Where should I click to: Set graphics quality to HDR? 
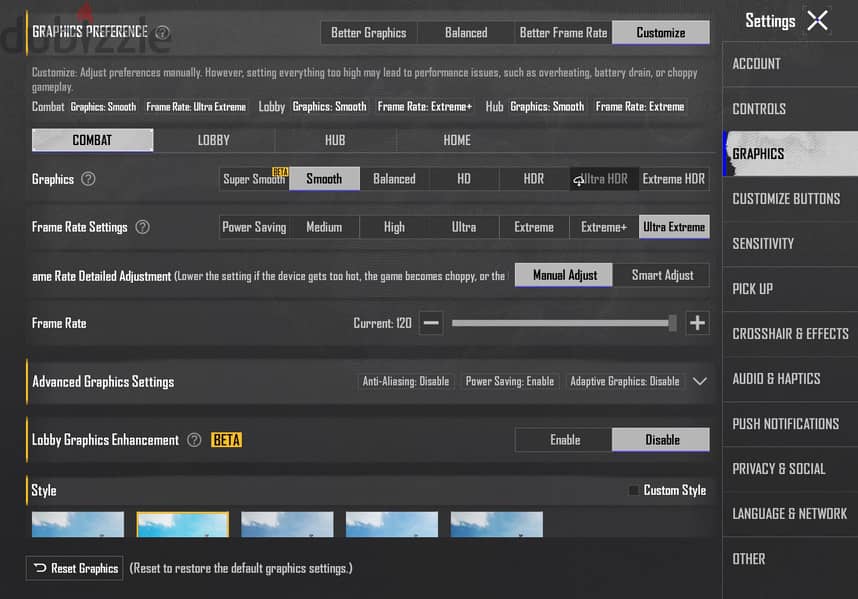pyautogui.click(x=534, y=179)
